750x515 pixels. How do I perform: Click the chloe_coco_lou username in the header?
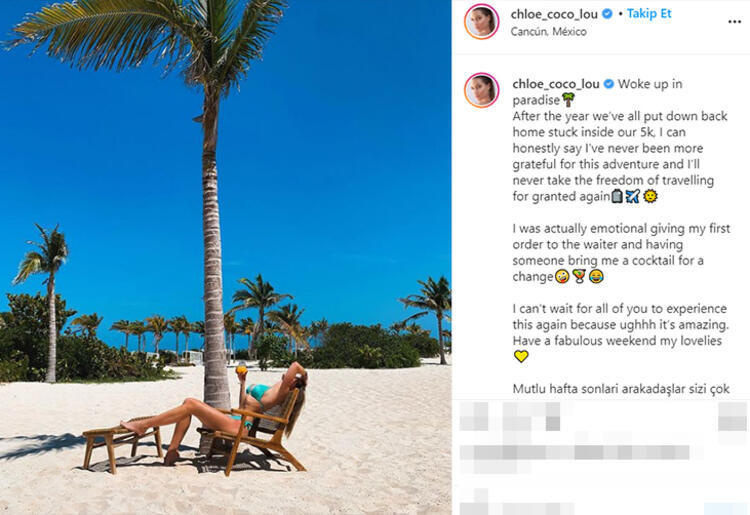554,14
